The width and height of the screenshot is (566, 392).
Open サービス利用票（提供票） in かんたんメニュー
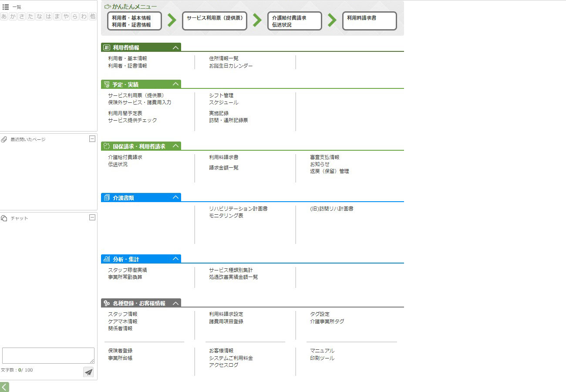pos(215,20)
